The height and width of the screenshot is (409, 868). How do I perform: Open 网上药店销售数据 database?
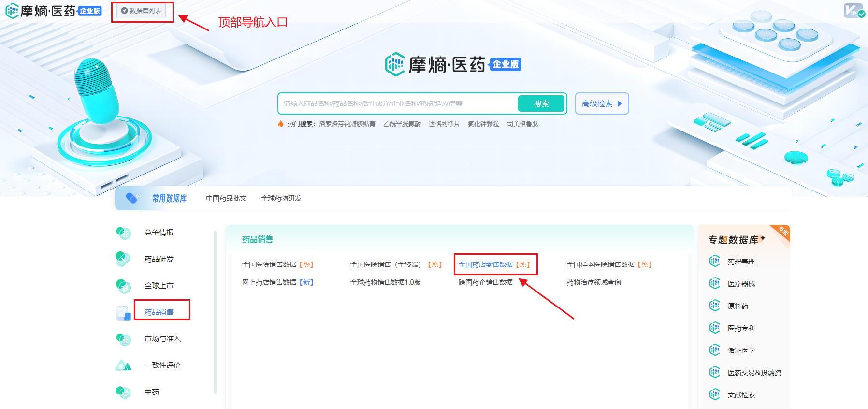(x=278, y=282)
